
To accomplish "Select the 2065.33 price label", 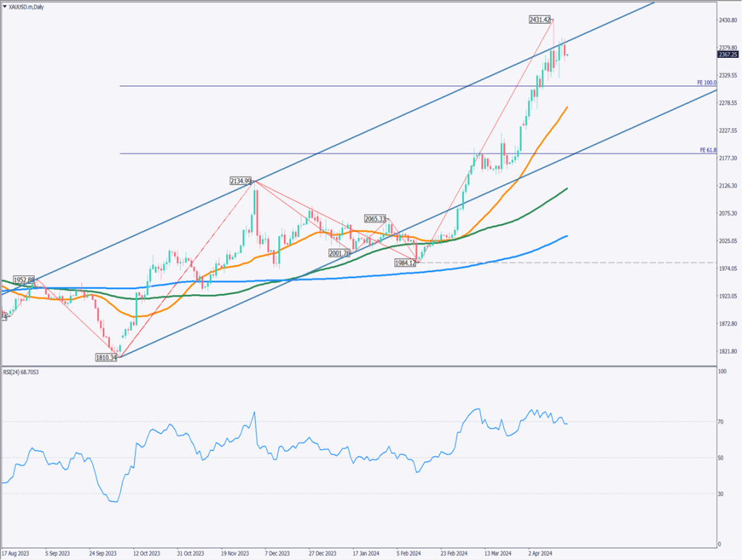I will click(375, 219).
